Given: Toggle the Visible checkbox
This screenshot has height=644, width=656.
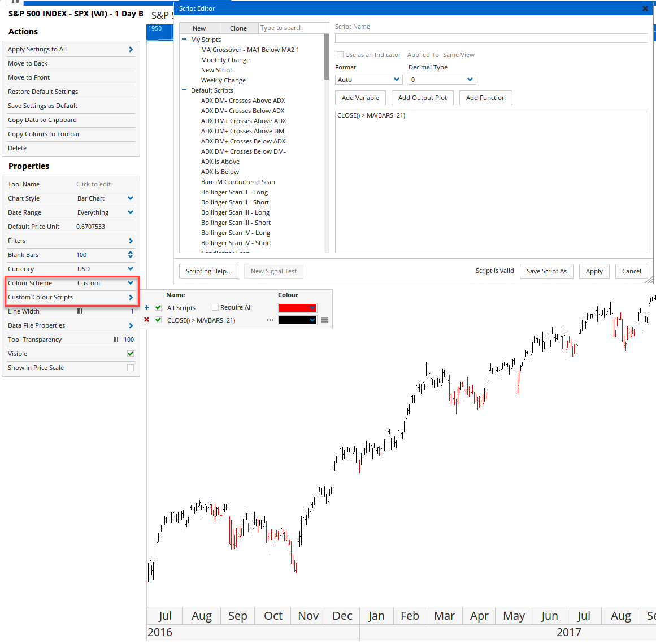Looking at the screenshot, I should (131, 354).
